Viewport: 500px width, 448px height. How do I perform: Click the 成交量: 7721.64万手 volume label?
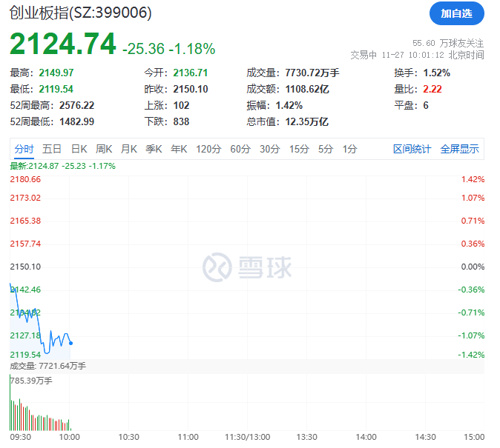tap(48, 366)
